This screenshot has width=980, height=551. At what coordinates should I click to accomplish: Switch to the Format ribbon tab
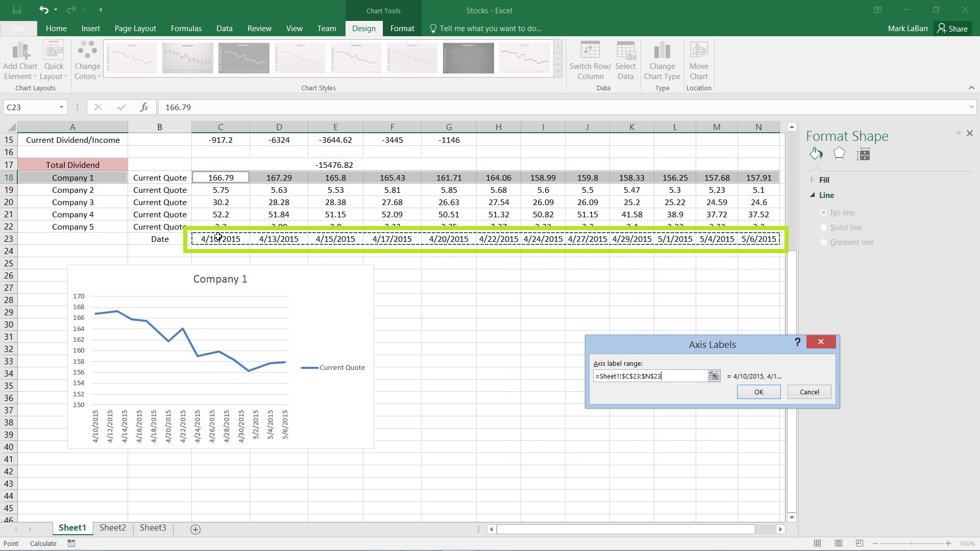coord(402,28)
